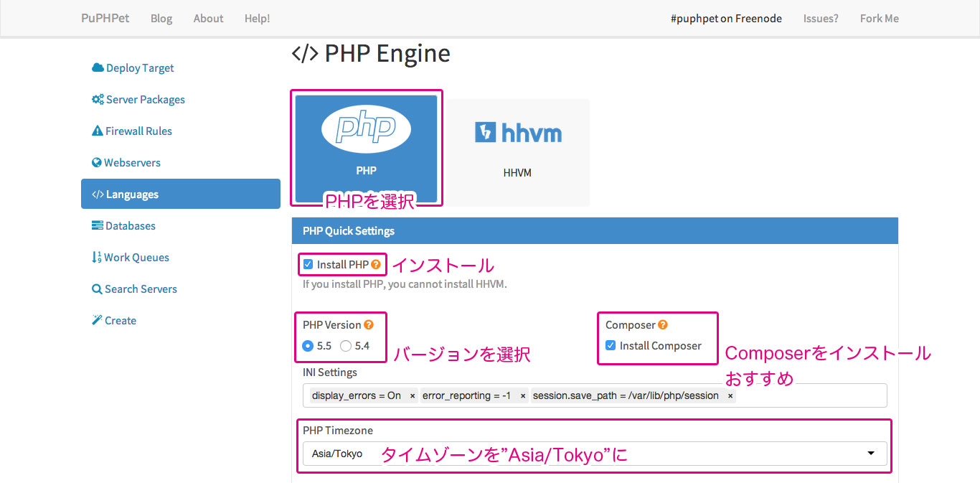The image size is (980, 483).
Task: Open the Help! page
Action: pos(257,19)
